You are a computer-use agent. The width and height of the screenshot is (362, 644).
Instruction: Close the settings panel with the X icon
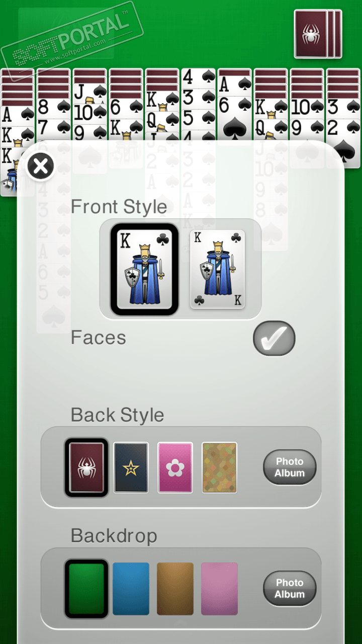pos(40,167)
